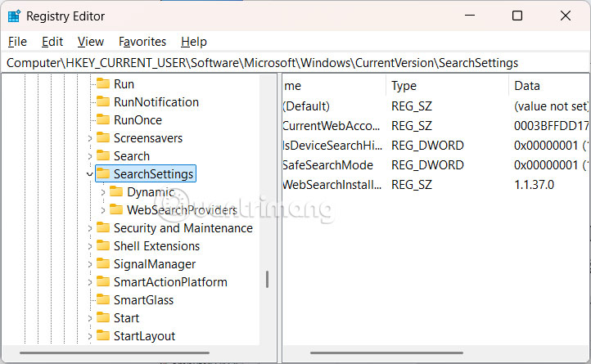
Task: Click the Registry Editor app icon in title bar
Action: click(x=15, y=16)
